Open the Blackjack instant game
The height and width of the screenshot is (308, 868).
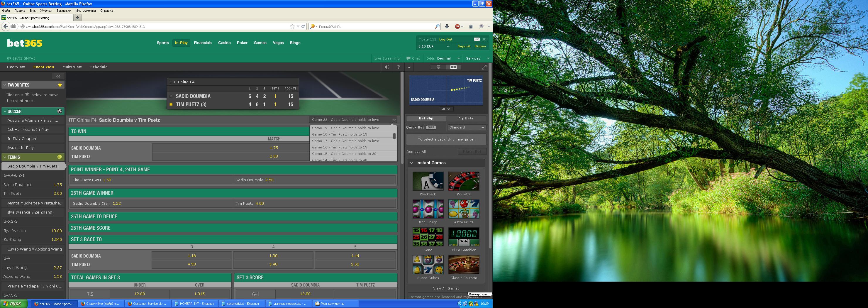[428, 181]
